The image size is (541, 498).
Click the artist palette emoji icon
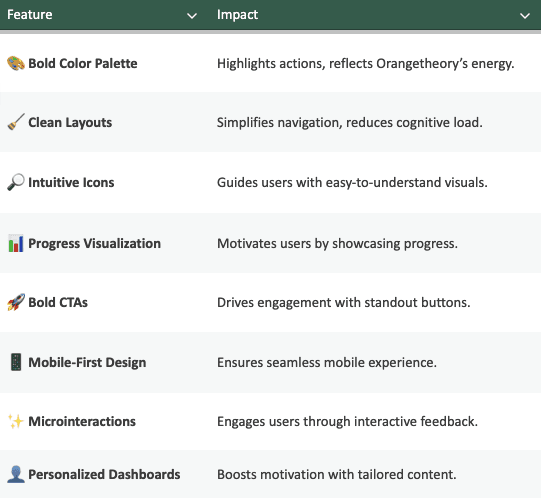[x=16, y=64]
